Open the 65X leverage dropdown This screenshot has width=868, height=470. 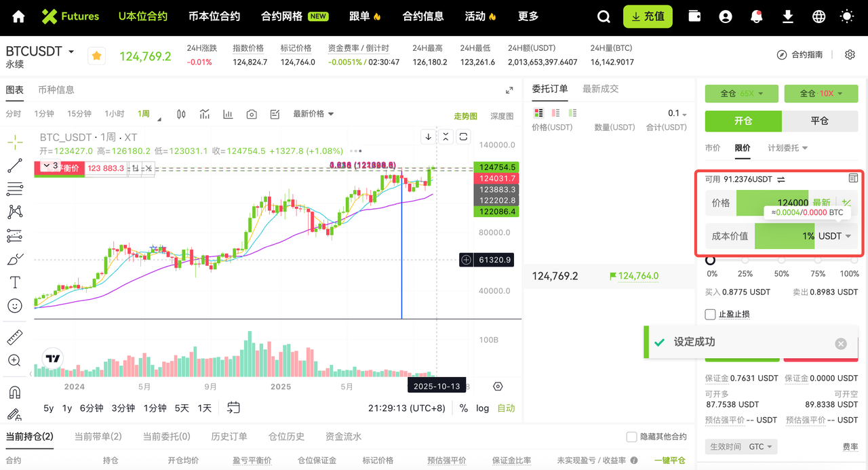click(741, 94)
